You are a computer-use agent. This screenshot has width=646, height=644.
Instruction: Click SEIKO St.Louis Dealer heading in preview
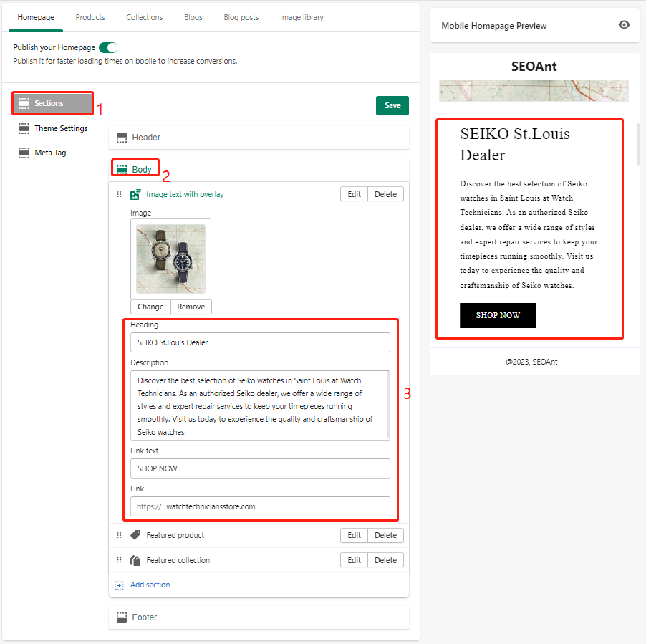[x=514, y=144]
